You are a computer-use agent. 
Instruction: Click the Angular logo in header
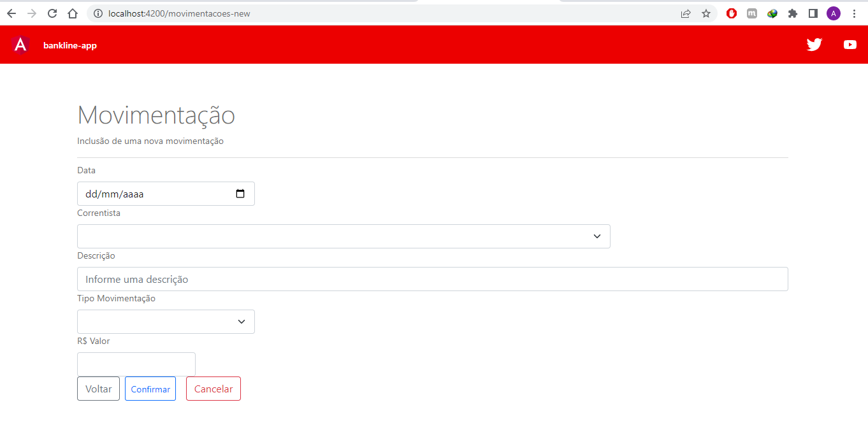tap(20, 45)
